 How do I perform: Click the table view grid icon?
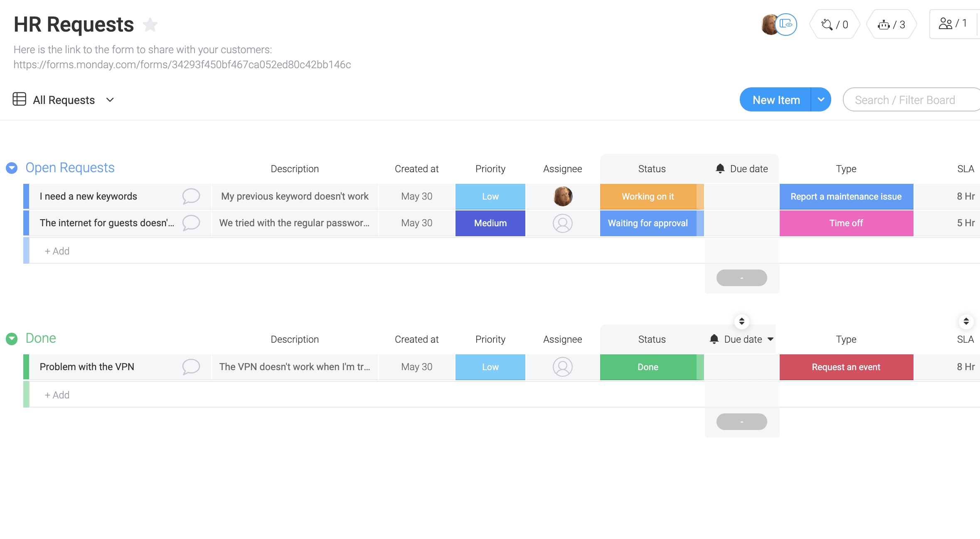point(20,99)
